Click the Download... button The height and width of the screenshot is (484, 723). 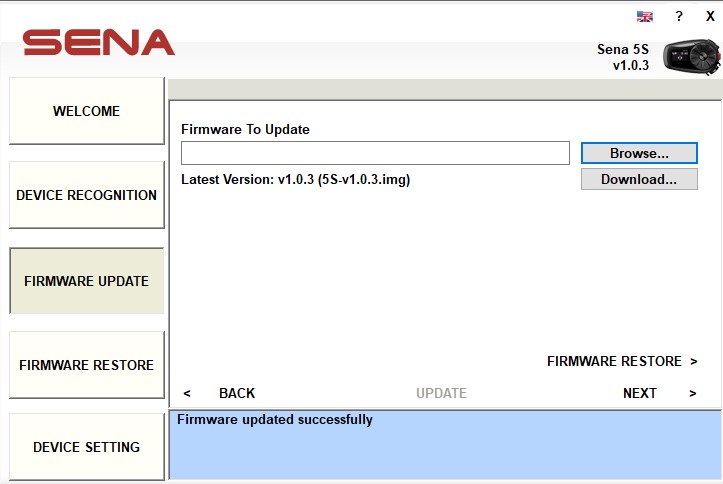click(x=639, y=180)
